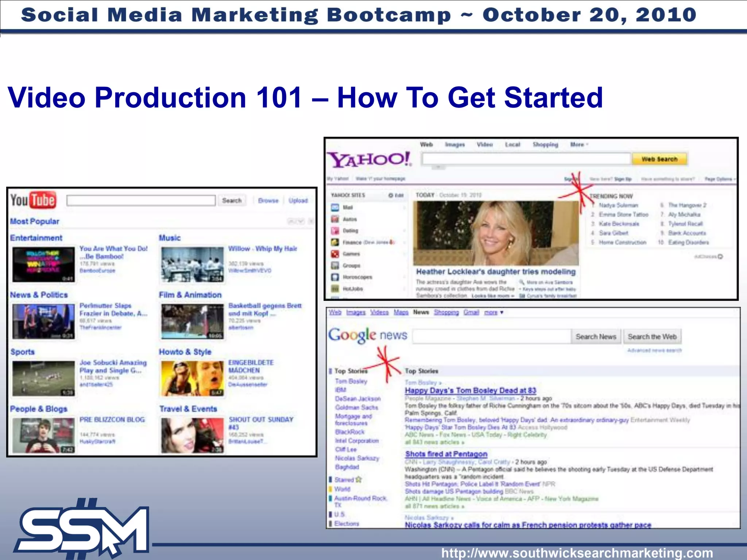
Task: Open Nicolas Sarkozy calls for calm headline
Action: (528, 525)
